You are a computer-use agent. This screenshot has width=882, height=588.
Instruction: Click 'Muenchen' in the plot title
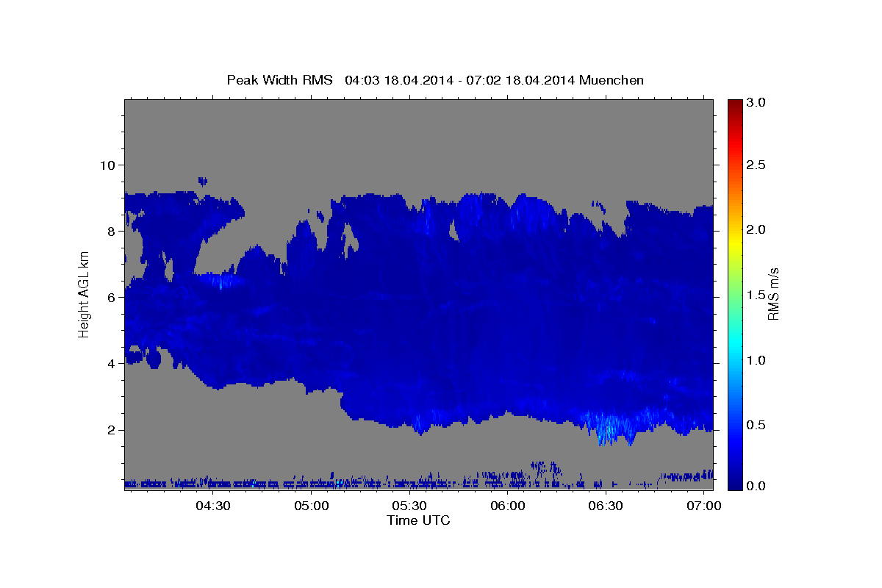(612, 80)
